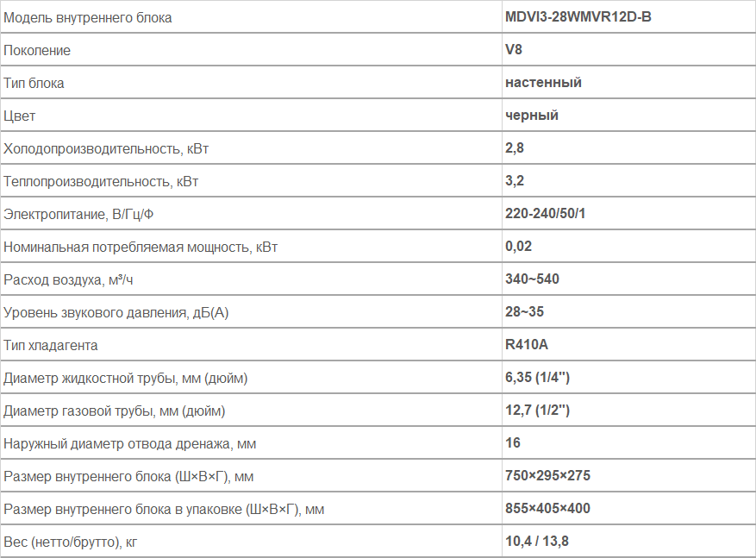Select the 10,4 / 13,8 weight value
Viewport: 756px width, 558px height.
537,542
